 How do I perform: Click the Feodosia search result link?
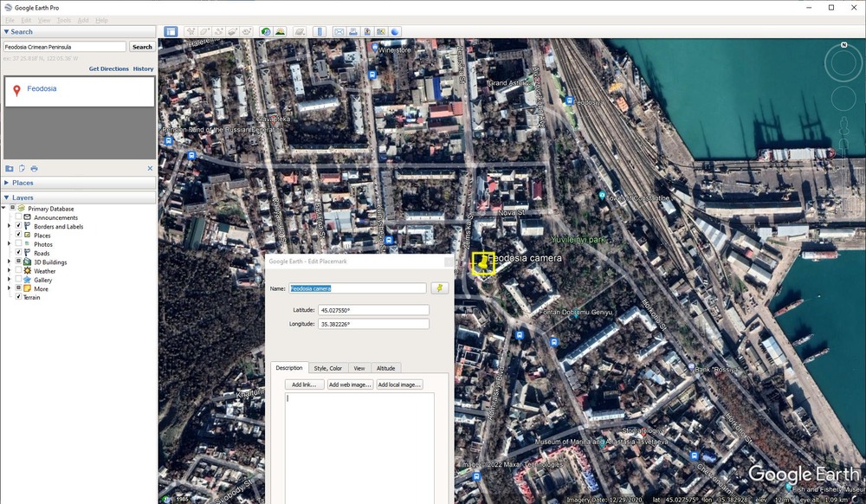(x=42, y=88)
